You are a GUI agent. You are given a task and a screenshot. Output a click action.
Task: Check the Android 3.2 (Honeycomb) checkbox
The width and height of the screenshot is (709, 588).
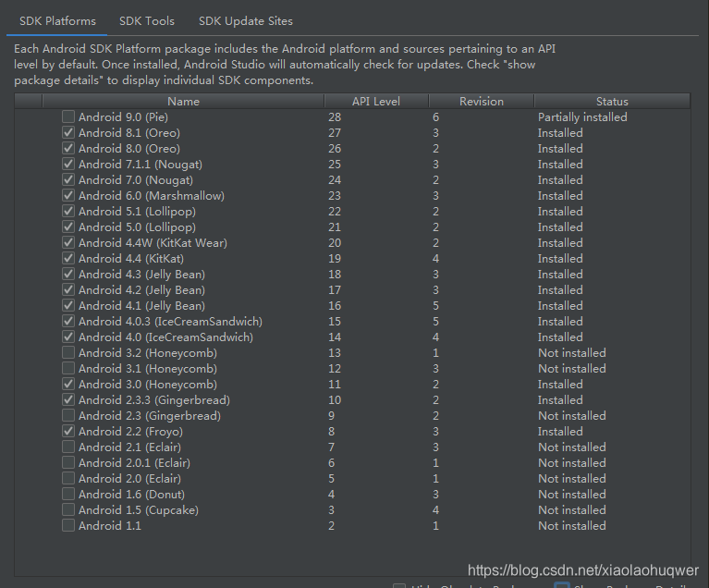pos(68,352)
